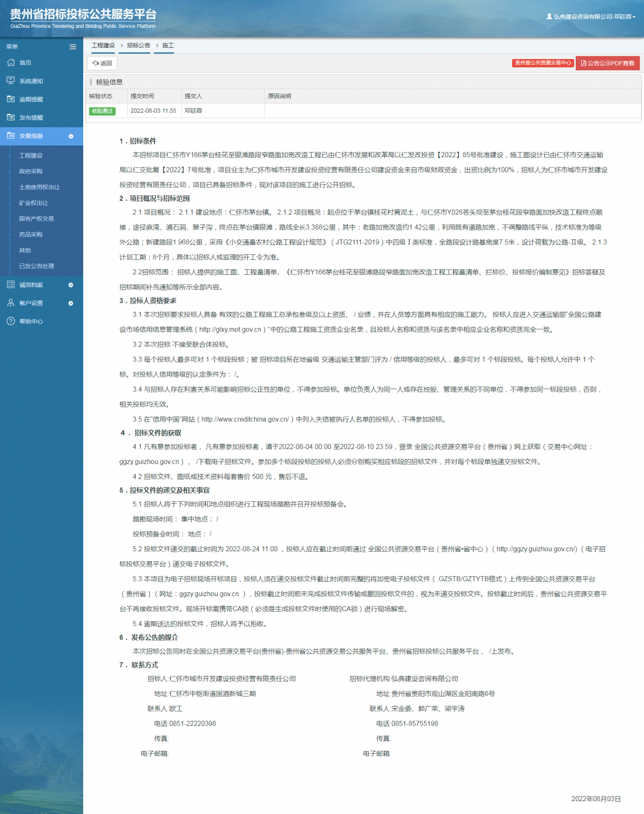
Task: Click the 交易信息 folder icon
Action: click(11, 136)
